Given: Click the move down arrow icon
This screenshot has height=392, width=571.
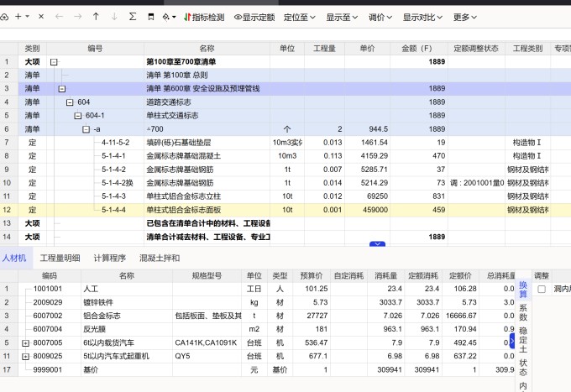Looking at the screenshot, I should coord(114,17).
